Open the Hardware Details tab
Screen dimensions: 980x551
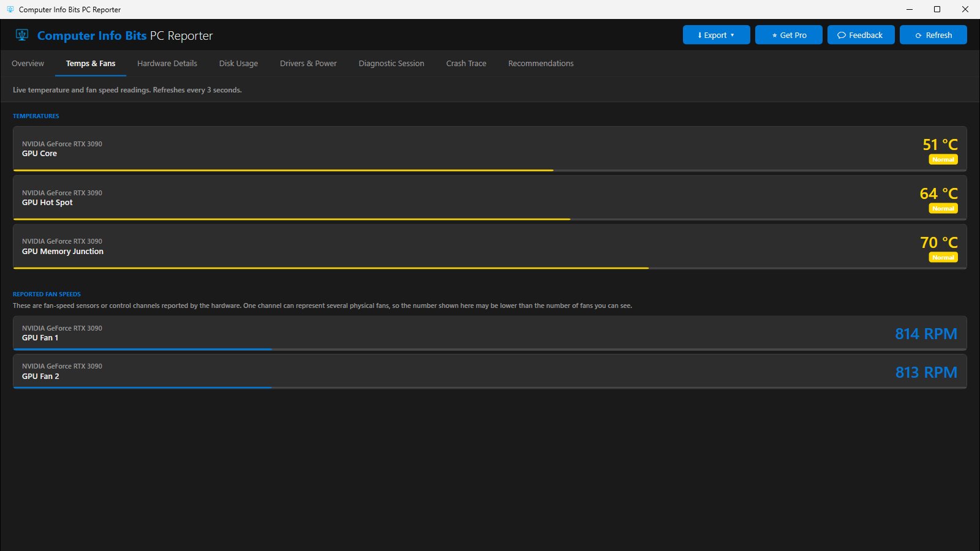(x=167, y=63)
